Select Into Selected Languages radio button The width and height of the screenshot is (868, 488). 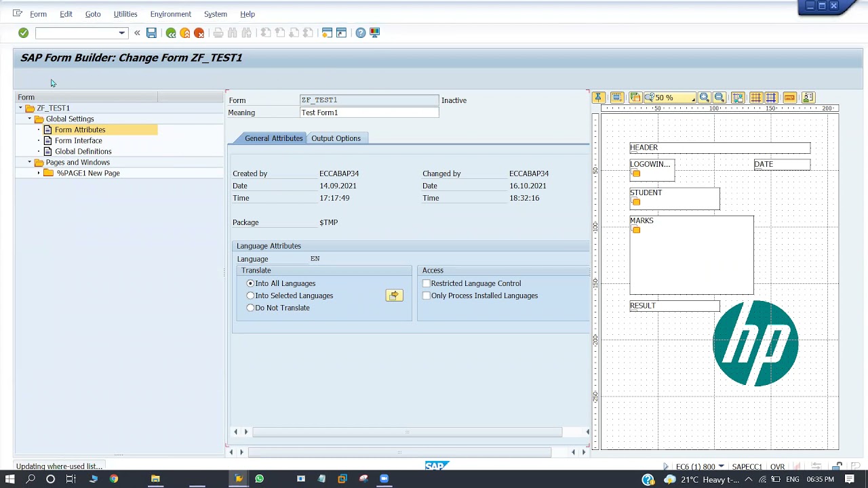250,296
